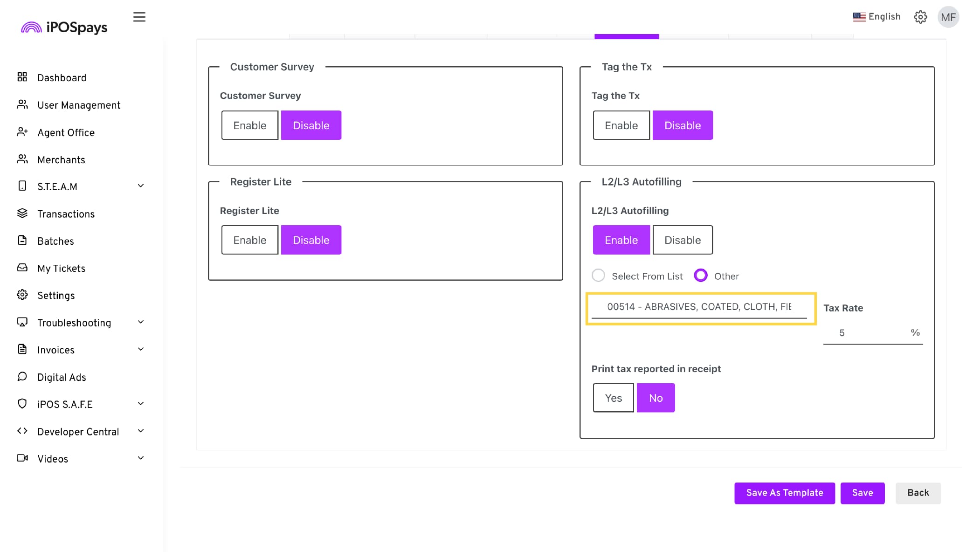Enable Tag the Tx
This screenshot has width=980, height=552.
621,125
